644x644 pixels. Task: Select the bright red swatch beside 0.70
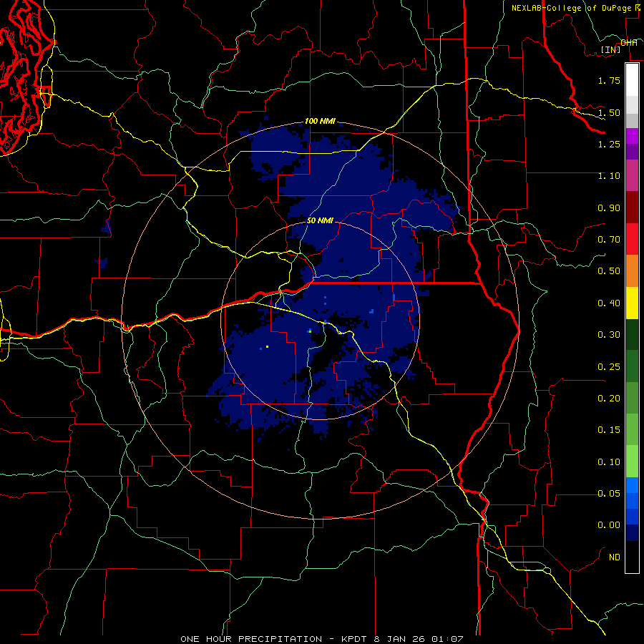[632, 239]
